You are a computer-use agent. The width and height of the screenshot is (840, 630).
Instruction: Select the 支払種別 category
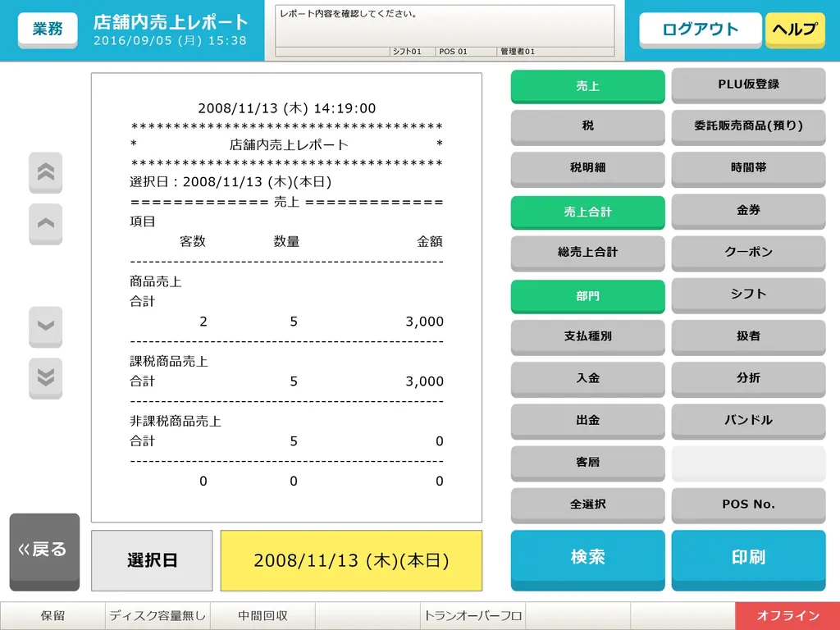tap(587, 336)
